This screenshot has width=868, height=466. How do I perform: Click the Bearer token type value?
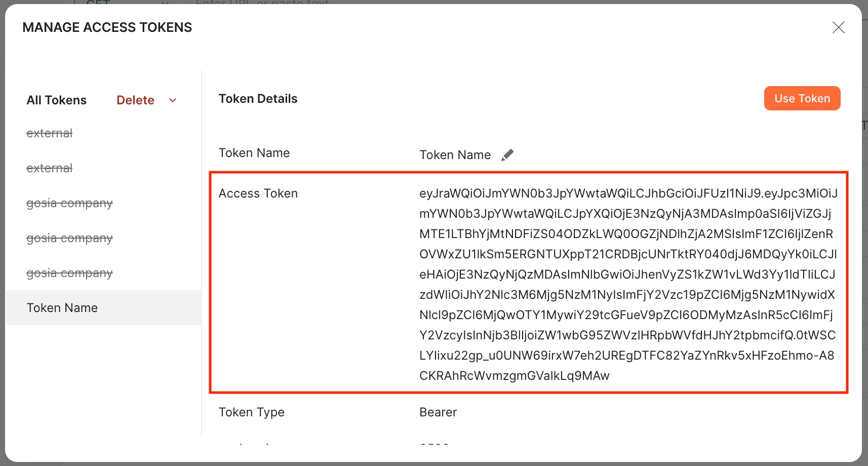tap(438, 412)
